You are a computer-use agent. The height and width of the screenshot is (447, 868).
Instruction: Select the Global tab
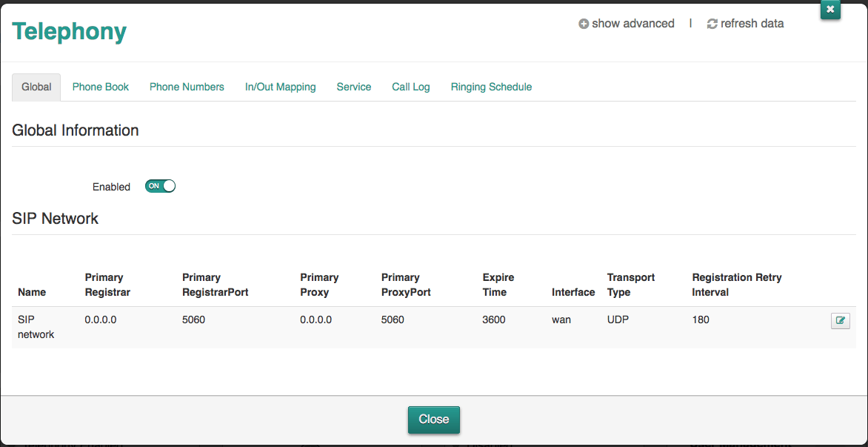point(36,87)
